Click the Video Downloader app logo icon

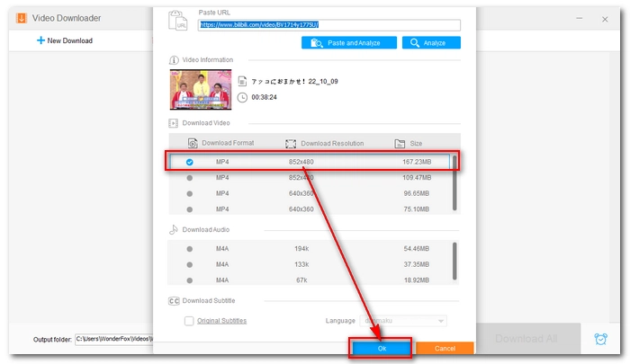[19, 17]
